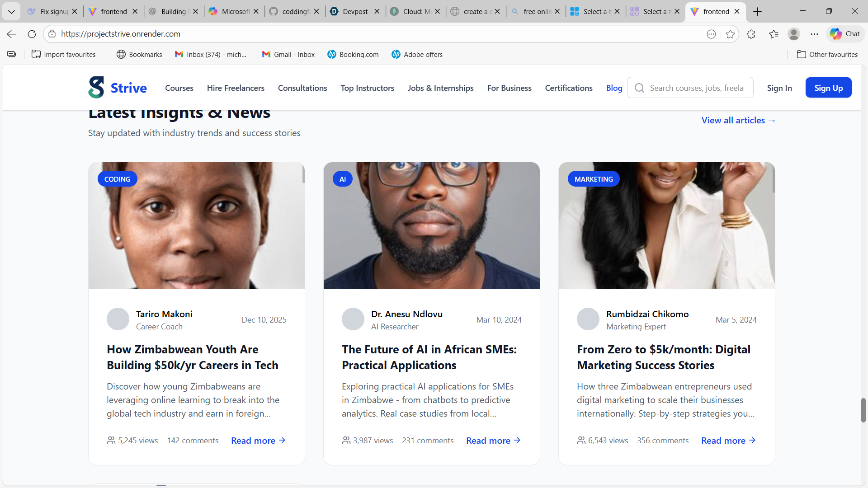Switch to the Devpost tab
The width and height of the screenshot is (868, 488).
click(354, 11)
